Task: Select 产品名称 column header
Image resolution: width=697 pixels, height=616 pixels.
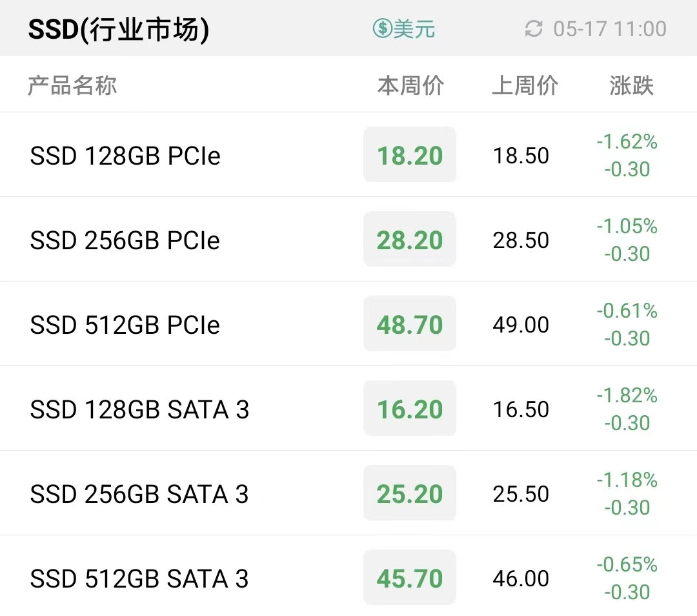Action: tap(72, 85)
